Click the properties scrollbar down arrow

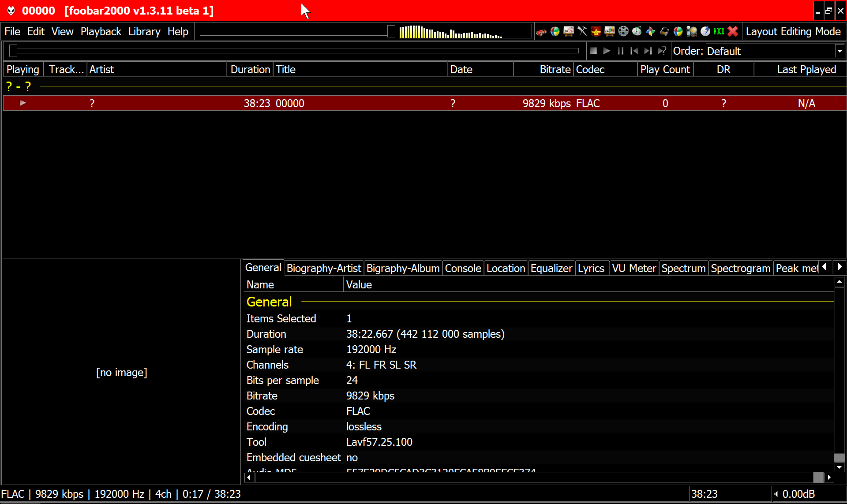[839, 467]
